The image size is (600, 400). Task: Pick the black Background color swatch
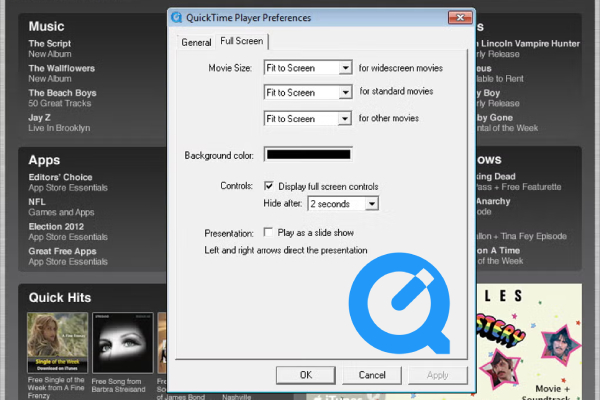[308, 154]
